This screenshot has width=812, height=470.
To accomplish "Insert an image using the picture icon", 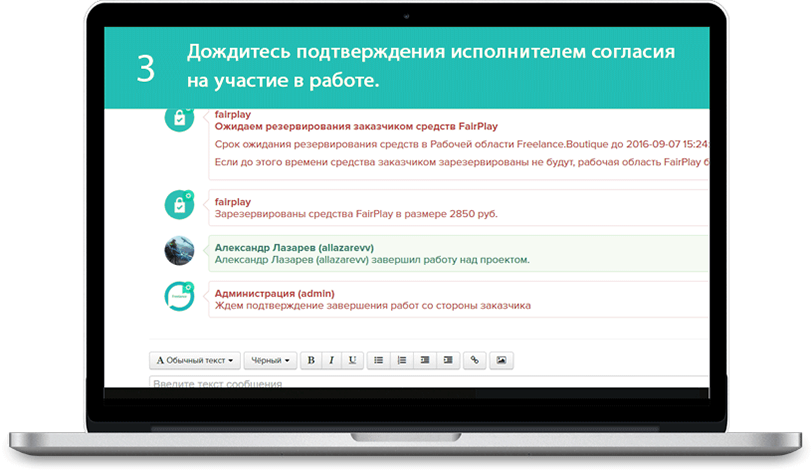I will (x=502, y=360).
